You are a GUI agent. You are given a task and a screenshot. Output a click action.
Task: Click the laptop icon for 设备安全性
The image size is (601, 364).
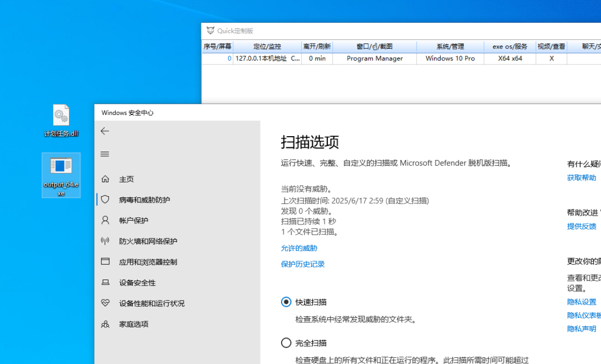pyautogui.click(x=105, y=282)
